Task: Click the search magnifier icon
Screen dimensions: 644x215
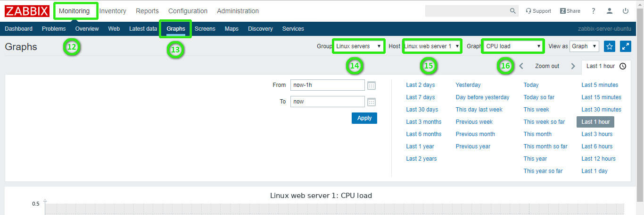Action: [x=513, y=11]
